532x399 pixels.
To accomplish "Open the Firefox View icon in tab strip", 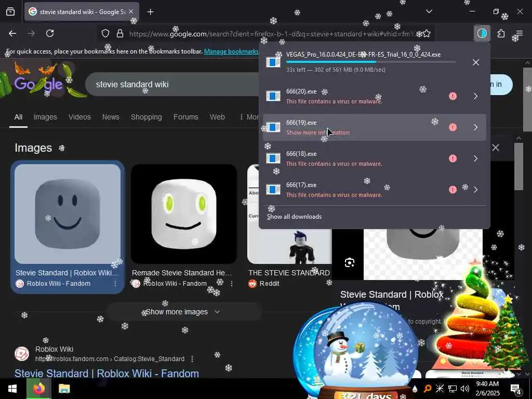I will [10, 12].
